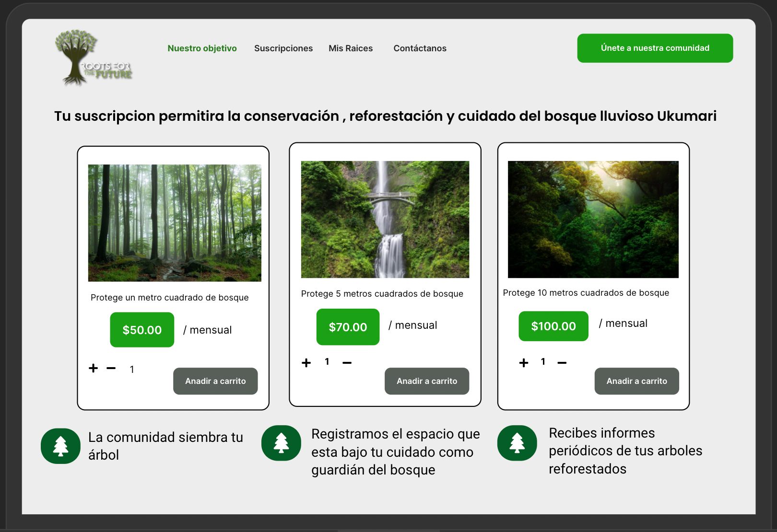The height and width of the screenshot is (532, 777).
Task: Click the quantity value 1 on $100 card
Action: coord(543,362)
